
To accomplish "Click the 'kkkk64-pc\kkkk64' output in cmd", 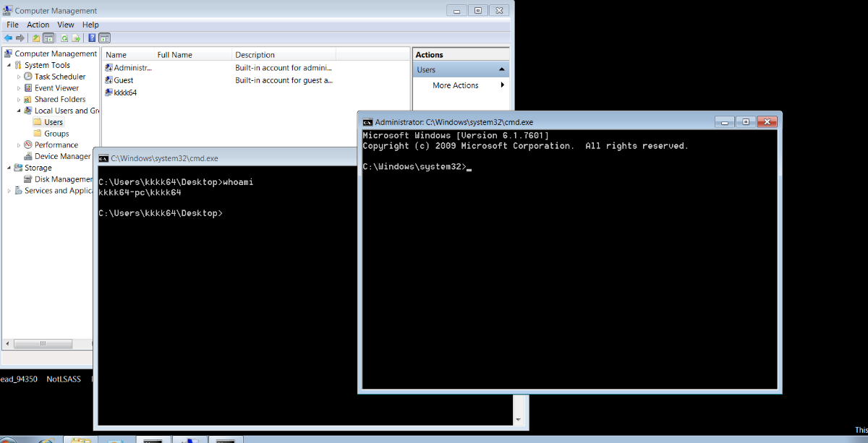I will [x=140, y=193].
